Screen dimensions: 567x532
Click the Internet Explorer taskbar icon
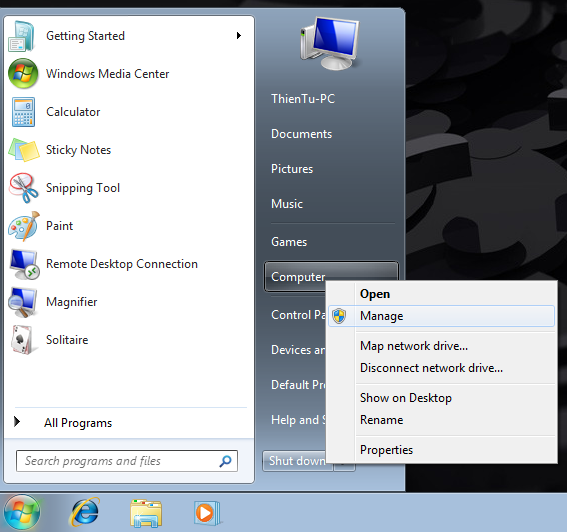[85, 512]
